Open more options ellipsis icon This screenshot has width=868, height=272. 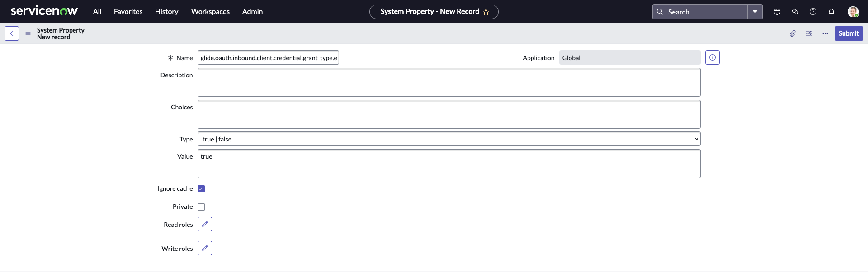pyautogui.click(x=825, y=33)
